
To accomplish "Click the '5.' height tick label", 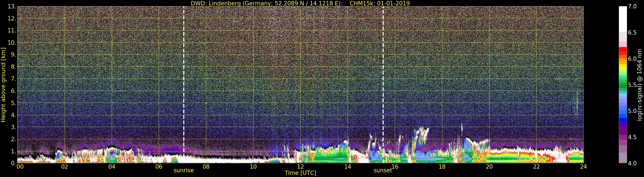I will tap(14, 103).
